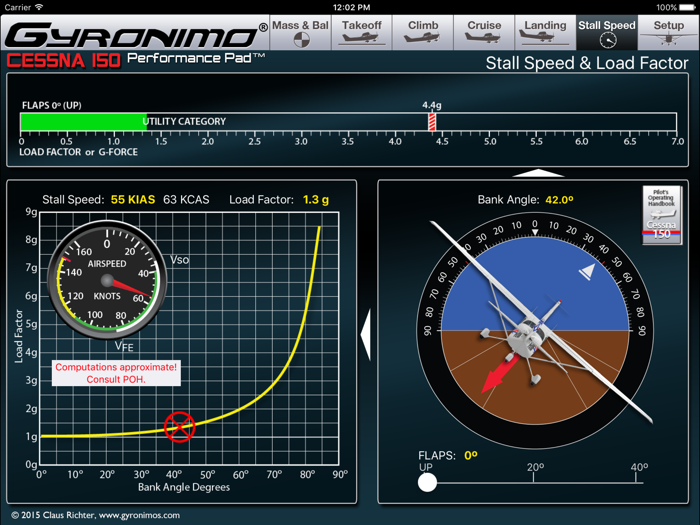Click the 55 KIAS stall speed value
The image size is (700, 525).
133,200
